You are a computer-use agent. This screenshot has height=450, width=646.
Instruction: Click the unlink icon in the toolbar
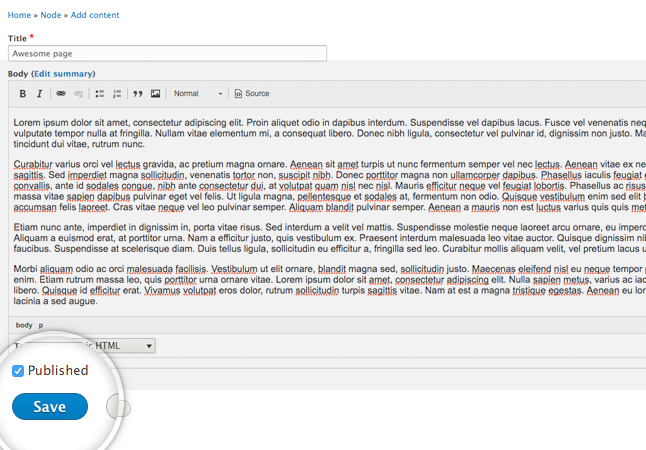click(x=78, y=94)
